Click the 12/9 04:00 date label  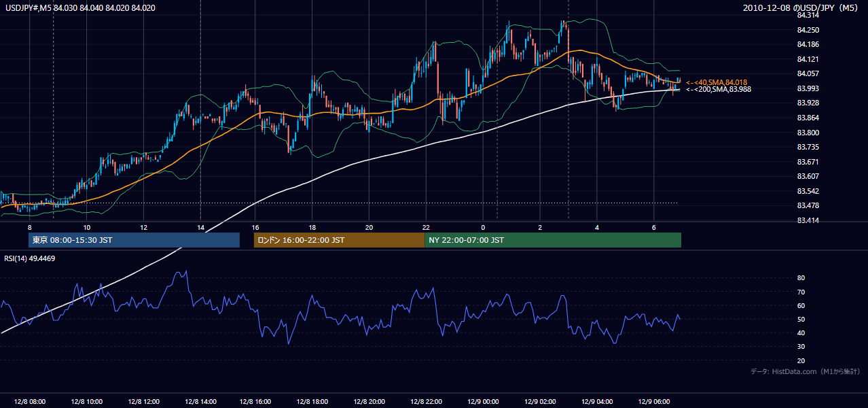(x=597, y=401)
